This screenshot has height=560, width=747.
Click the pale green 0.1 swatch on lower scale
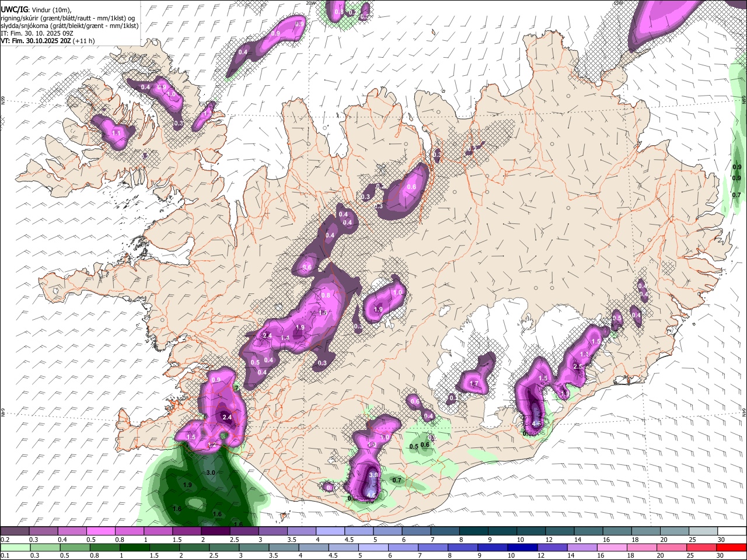point(15,547)
